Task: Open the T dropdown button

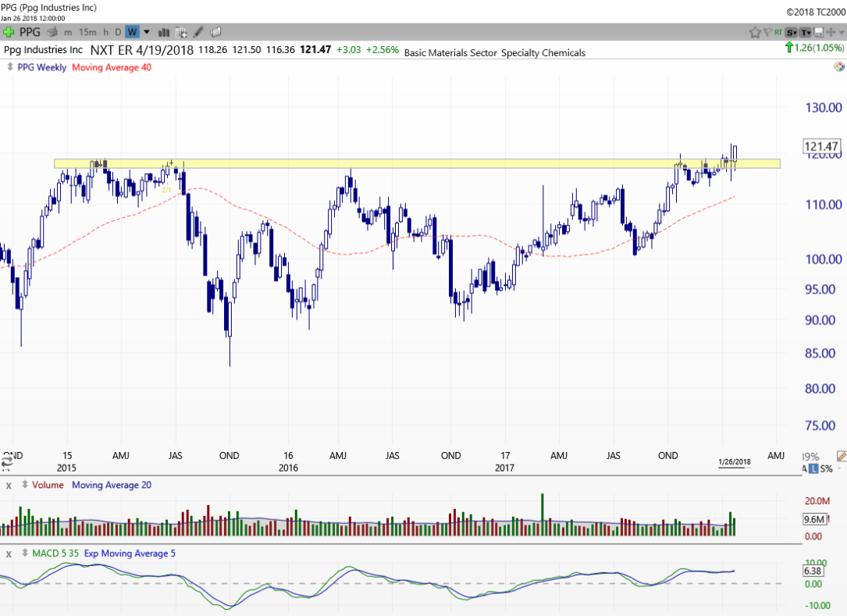Action: [804, 32]
